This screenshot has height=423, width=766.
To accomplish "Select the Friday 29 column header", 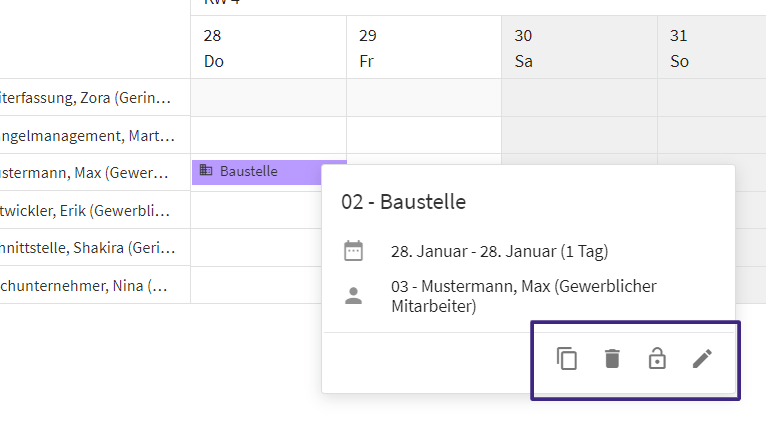I will (424, 47).
